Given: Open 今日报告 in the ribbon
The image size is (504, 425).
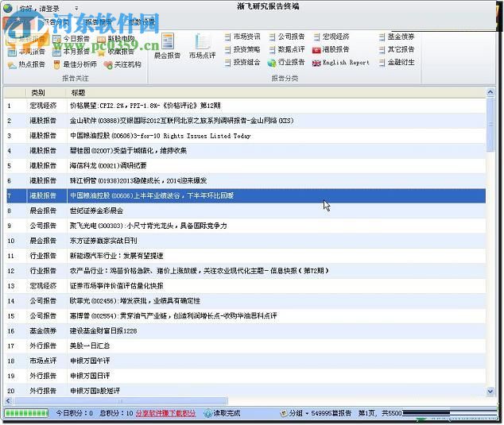Looking at the screenshot, I should pyautogui.click(x=71, y=39).
